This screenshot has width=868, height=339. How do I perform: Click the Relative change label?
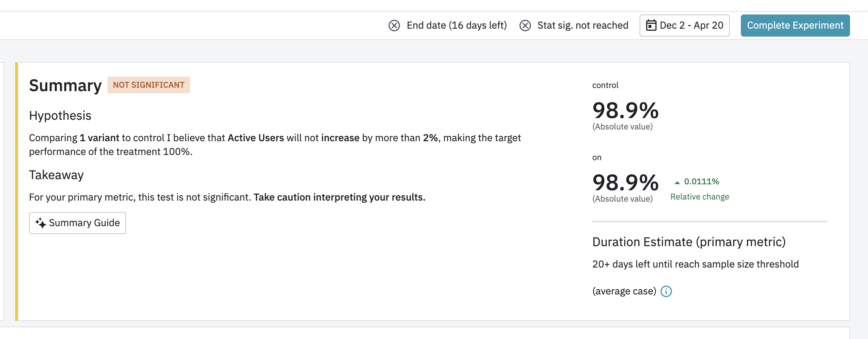coord(699,197)
